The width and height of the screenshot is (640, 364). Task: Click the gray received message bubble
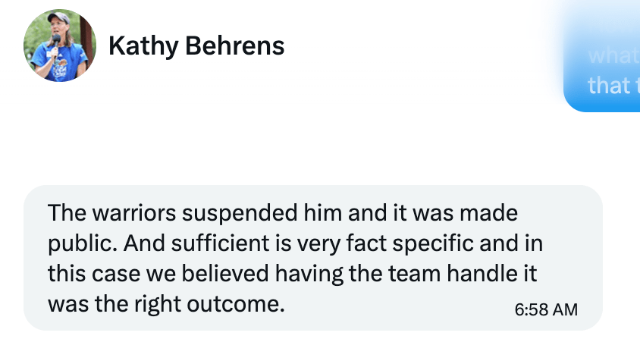point(312,258)
